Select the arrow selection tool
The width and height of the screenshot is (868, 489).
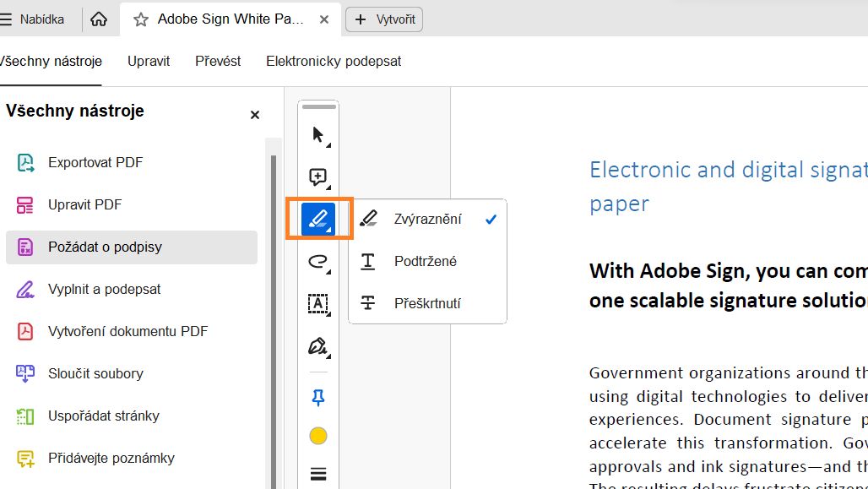[x=318, y=135]
